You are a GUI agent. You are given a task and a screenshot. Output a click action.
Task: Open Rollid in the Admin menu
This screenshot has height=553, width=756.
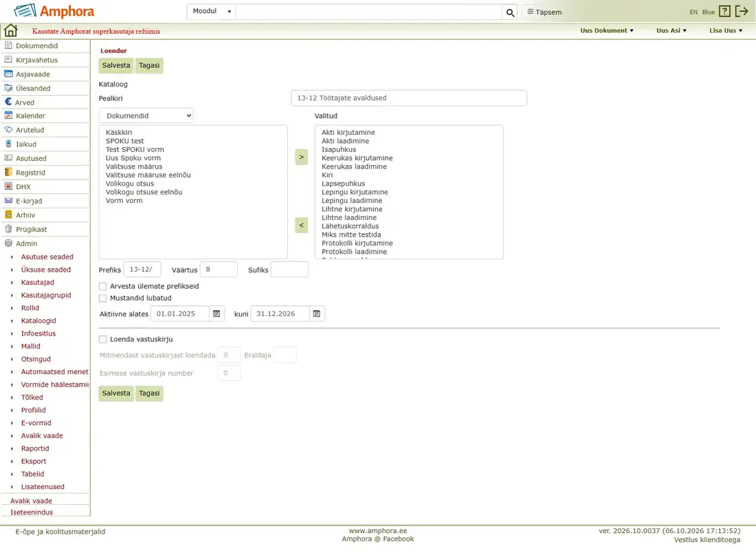point(30,308)
